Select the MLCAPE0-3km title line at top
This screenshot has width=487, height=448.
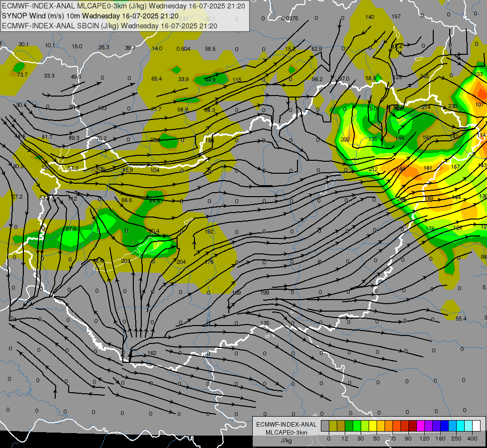[x=123, y=6]
